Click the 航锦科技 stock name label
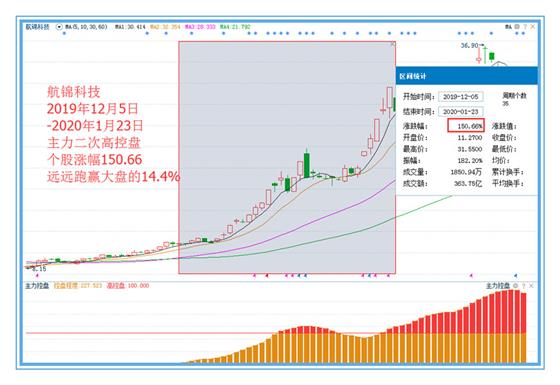The width and height of the screenshot is (560, 385). coord(38,27)
